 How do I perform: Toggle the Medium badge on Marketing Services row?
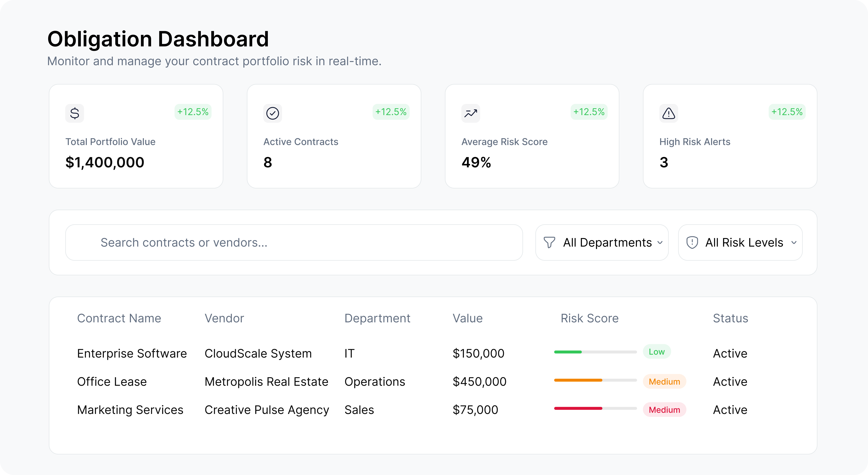664,410
